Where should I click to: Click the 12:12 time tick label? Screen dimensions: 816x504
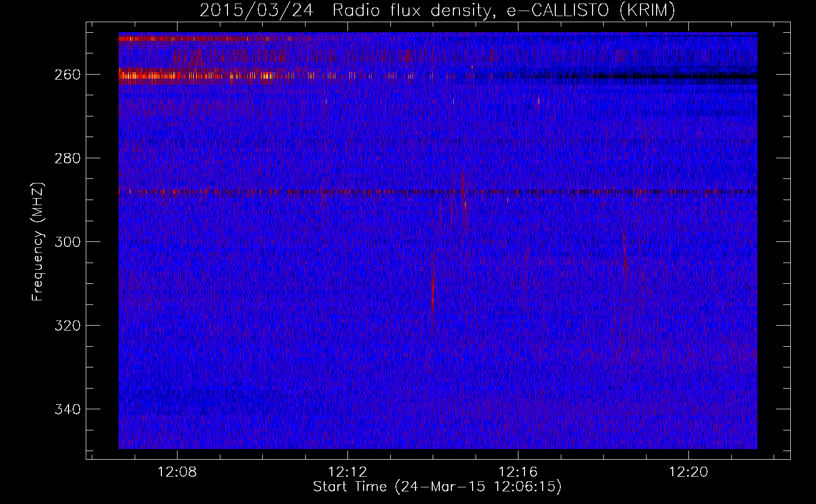point(348,472)
